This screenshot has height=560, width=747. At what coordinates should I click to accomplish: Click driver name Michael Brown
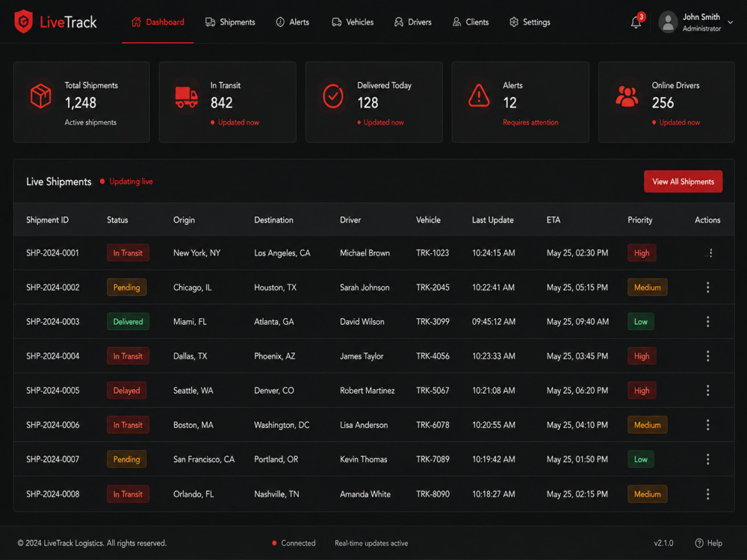click(365, 253)
